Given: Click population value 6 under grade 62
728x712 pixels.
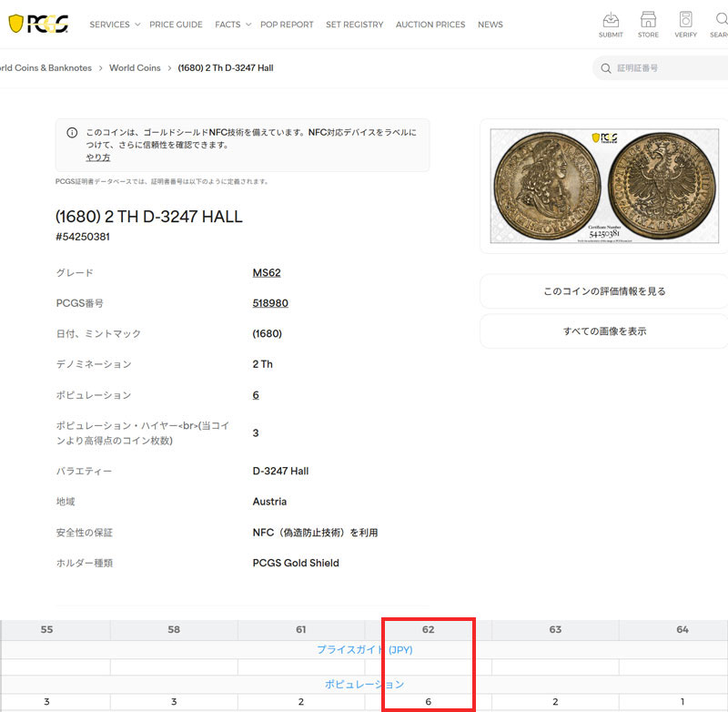Looking at the screenshot, I should coord(428,702).
